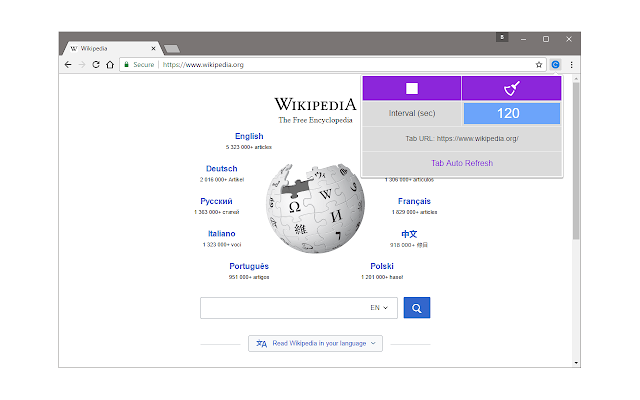This screenshot has width=640, height=400.
Task: Open the Italiano Wikipedia link
Action: [222, 233]
